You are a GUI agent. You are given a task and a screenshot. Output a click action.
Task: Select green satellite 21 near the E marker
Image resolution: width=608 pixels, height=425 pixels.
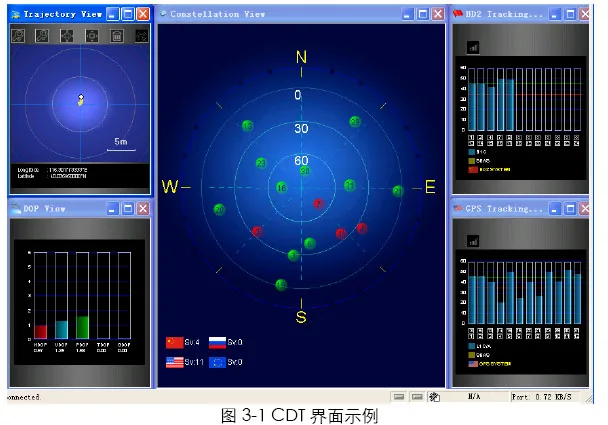coord(398,191)
